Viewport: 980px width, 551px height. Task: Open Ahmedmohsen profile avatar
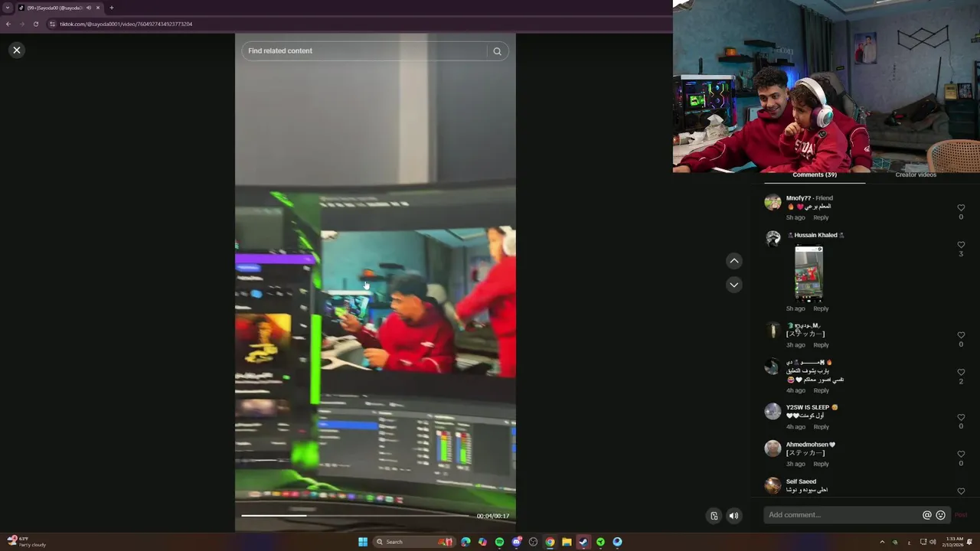(773, 448)
